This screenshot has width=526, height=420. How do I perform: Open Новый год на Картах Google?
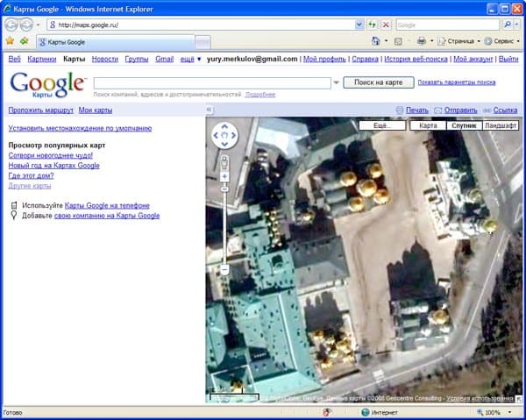(53, 166)
